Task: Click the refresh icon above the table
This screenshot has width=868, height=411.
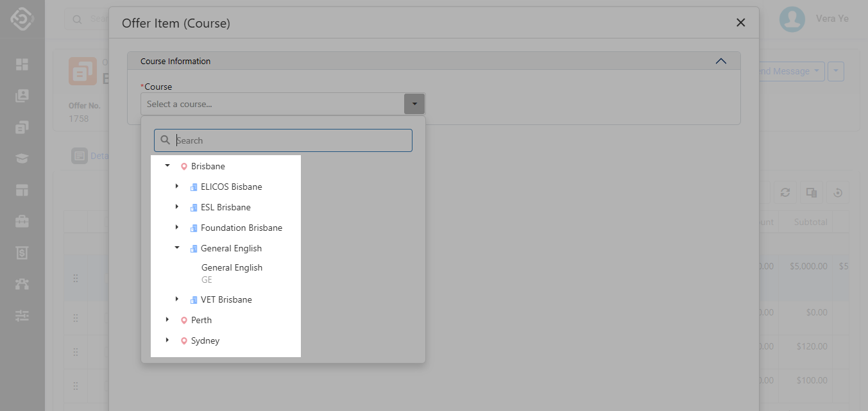Action: (785, 192)
